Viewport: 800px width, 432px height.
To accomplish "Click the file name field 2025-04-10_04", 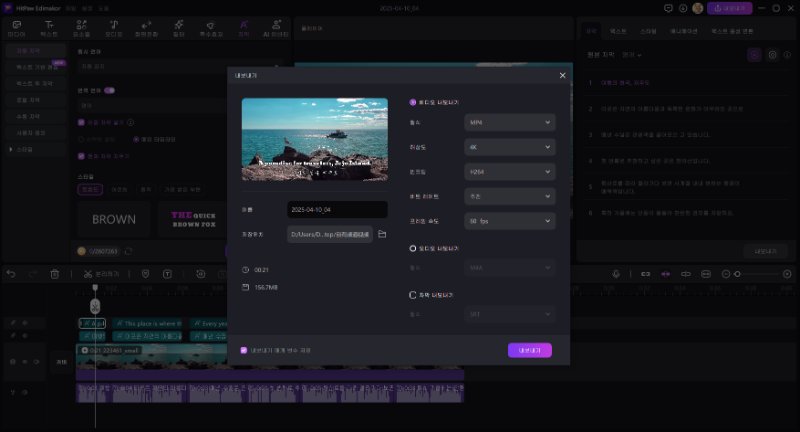I will pos(337,210).
